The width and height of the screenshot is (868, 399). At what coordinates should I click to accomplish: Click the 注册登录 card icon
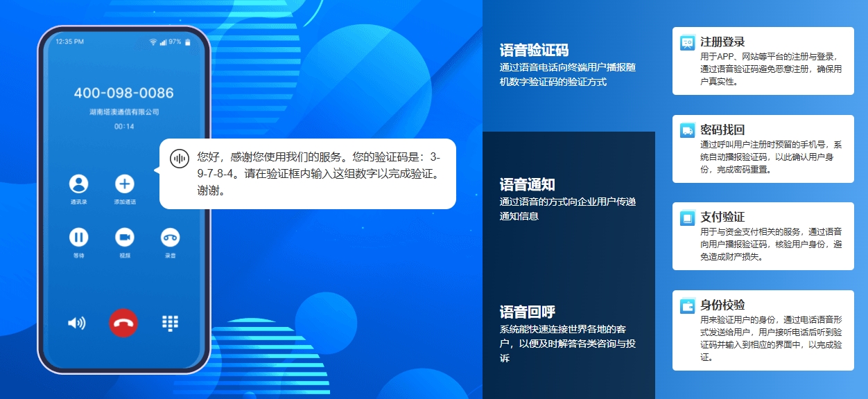(x=687, y=42)
